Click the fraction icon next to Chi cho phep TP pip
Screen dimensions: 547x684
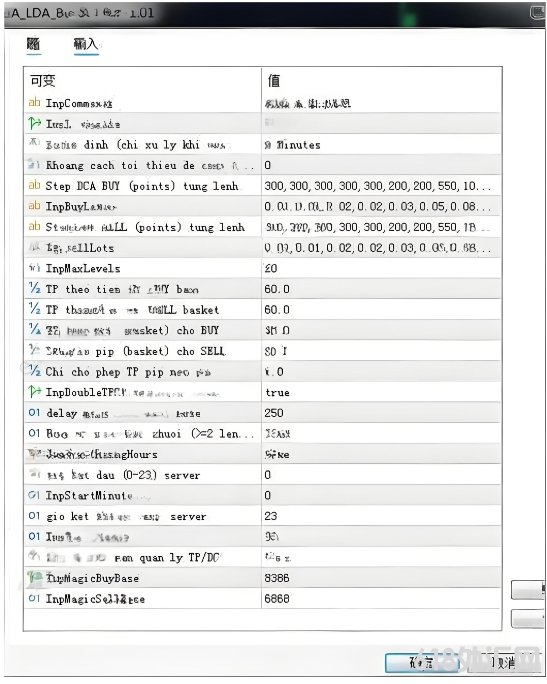[34, 371]
